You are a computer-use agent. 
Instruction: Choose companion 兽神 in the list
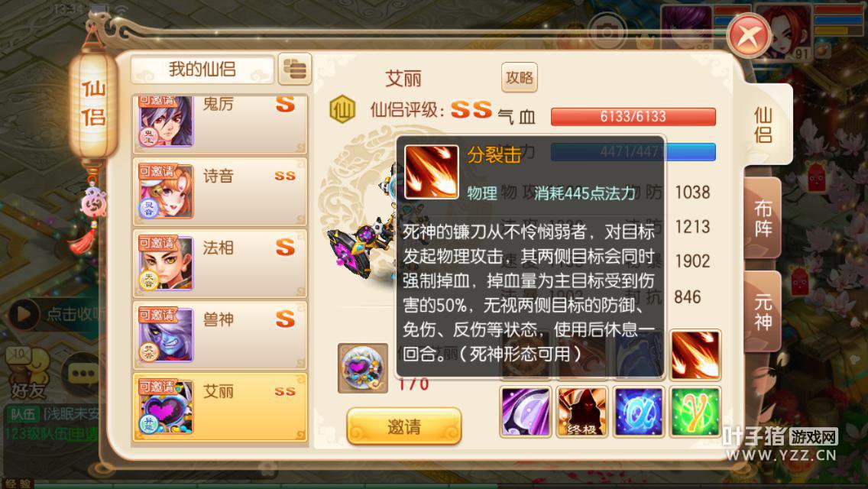tap(220, 335)
